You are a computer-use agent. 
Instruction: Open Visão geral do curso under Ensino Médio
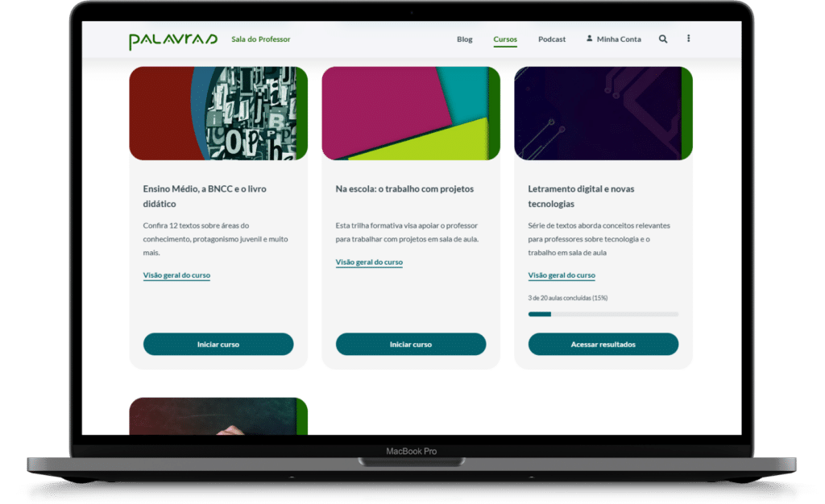point(176,276)
